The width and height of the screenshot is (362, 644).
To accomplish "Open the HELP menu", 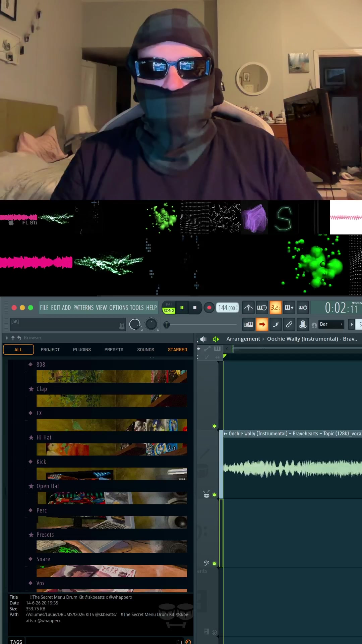I will [152, 308].
